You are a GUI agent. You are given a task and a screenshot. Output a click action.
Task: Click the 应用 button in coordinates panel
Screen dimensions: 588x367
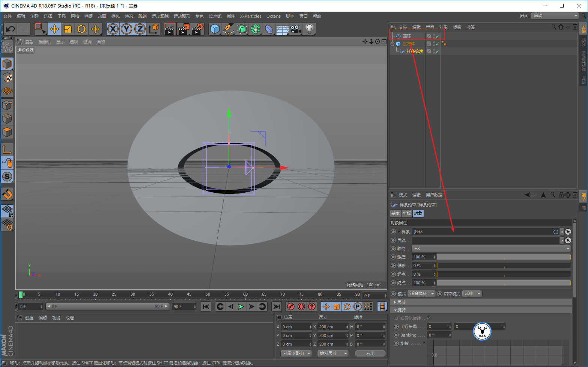tap(370, 353)
